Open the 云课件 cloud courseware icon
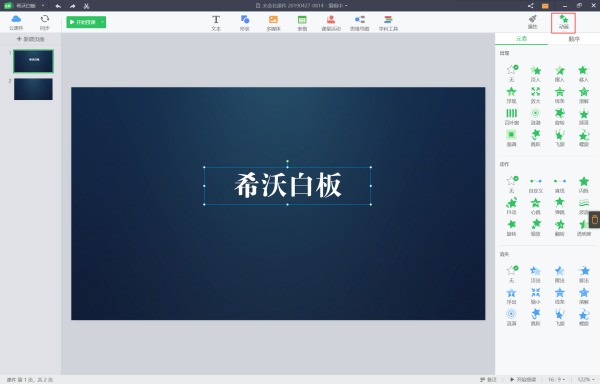 click(x=16, y=23)
